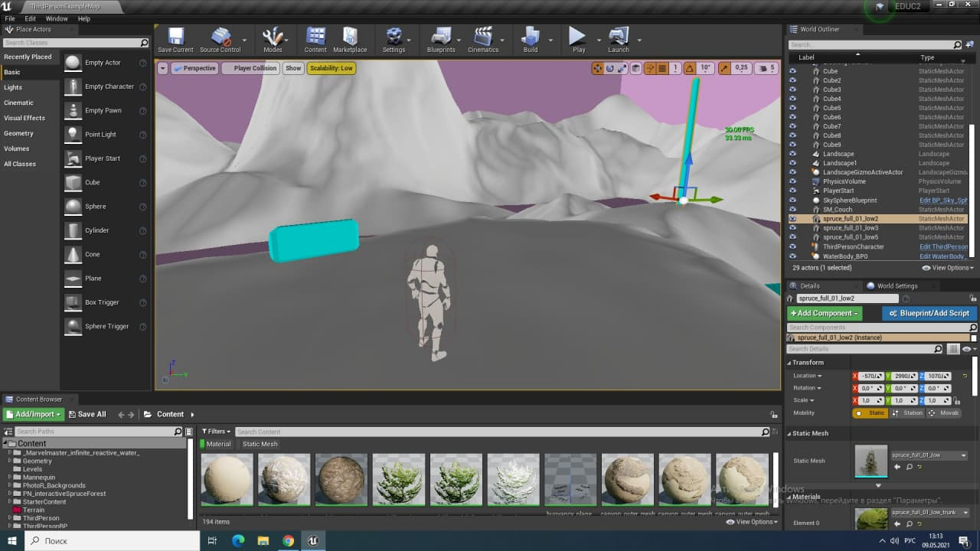Open the scale snap value 0,25 dropdown
The height and width of the screenshot is (551, 980).
[741, 68]
